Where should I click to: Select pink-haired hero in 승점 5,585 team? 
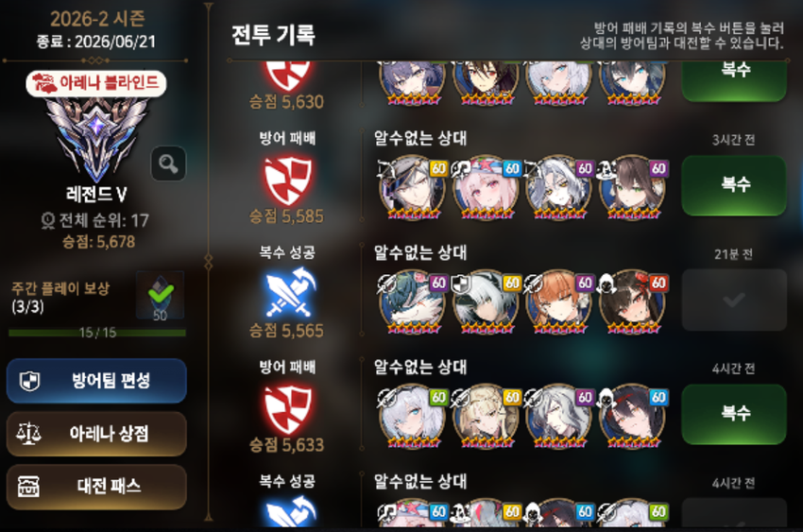click(486, 188)
